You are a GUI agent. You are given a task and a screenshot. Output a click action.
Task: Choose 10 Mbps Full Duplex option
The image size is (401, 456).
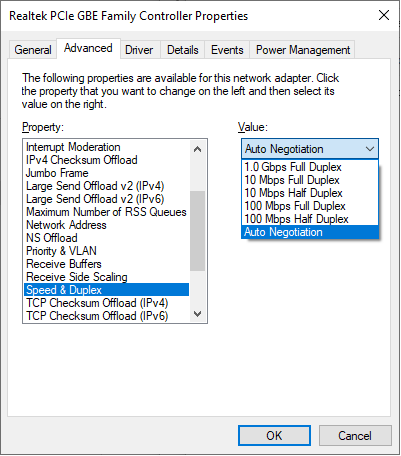(x=310, y=180)
